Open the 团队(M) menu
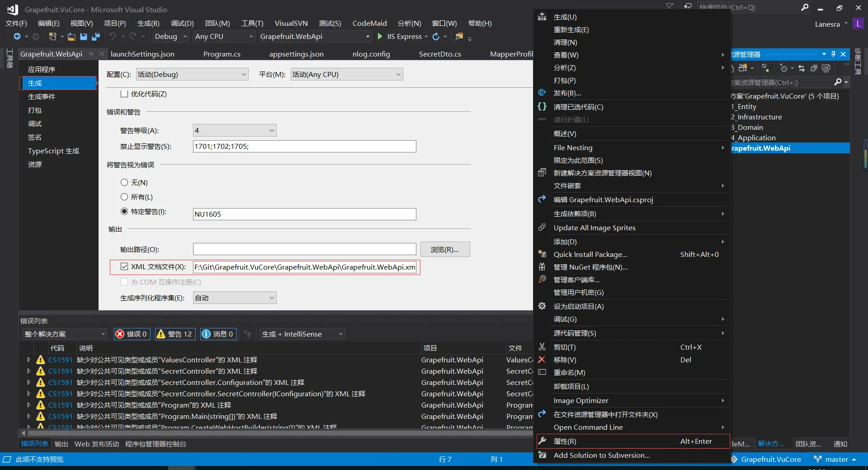The width and height of the screenshot is (868, 470). click(217, 23)
